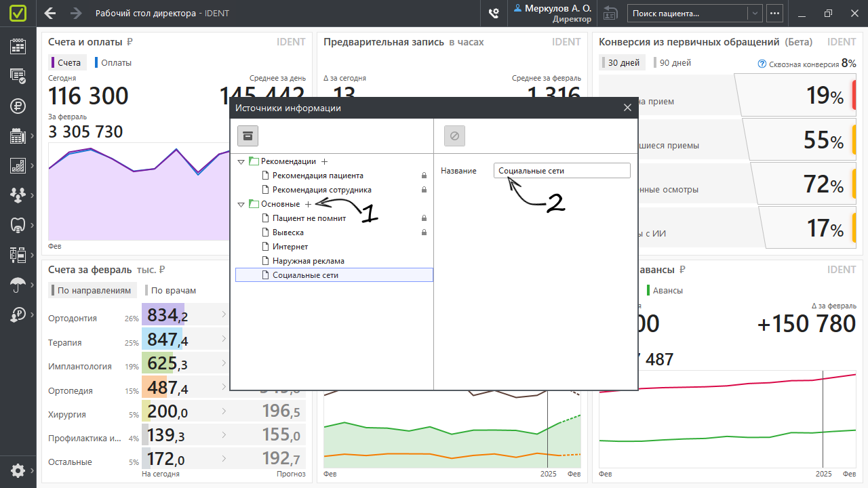The image size is (868, 488).
Task: Open settings gear in sidebar
Action: pos(18,470)
